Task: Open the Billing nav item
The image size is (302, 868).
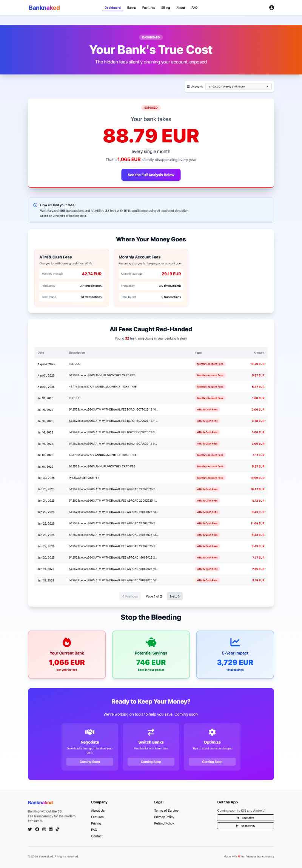Action: [166, 8]
